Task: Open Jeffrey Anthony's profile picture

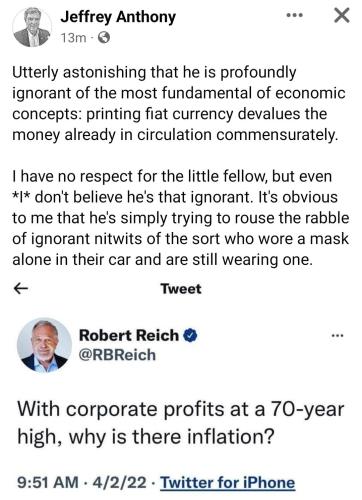Action: (x=32, y=27)
